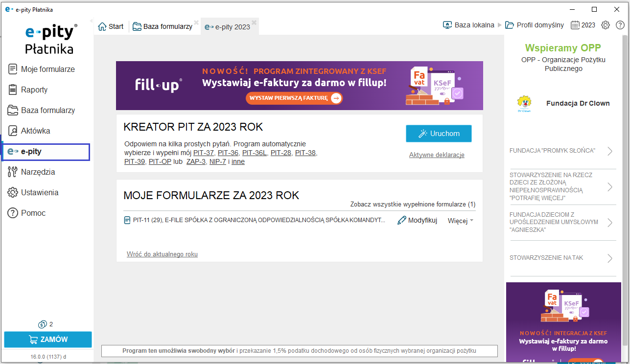The width and height of the screenshot is (630, 364).
Task: Click the fillup logo in banner
Action: [x=159, y=85]
